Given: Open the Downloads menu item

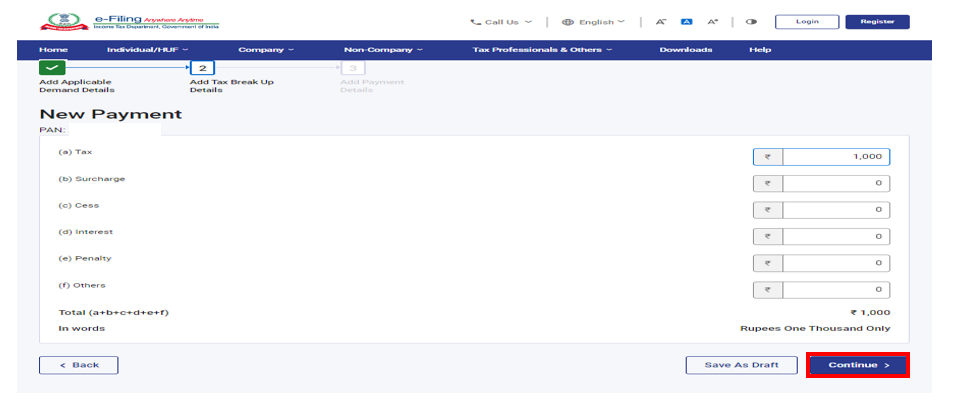Looking at the screenshot, I should tap(685, 49).
